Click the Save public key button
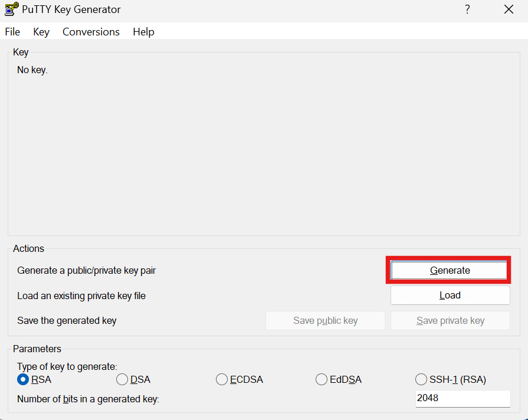Image resolution: width=528 pixels, height=420 pixels. pyautogui.click(x=325, y=321)
